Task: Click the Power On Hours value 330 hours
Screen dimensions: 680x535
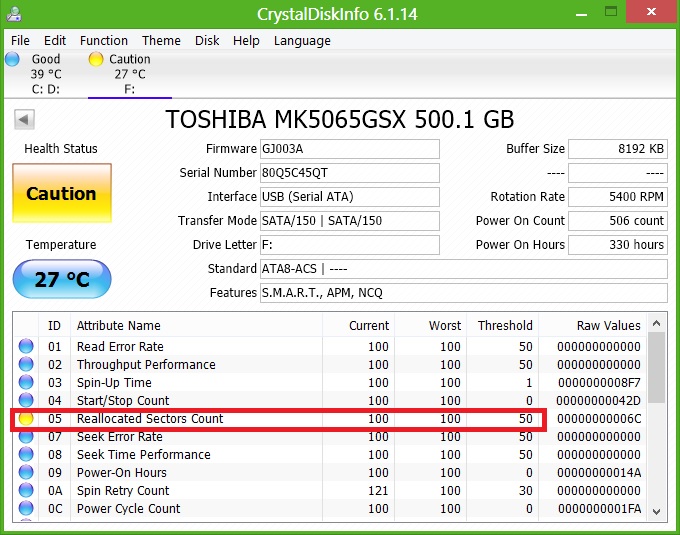Action: [x=618, y=245]
